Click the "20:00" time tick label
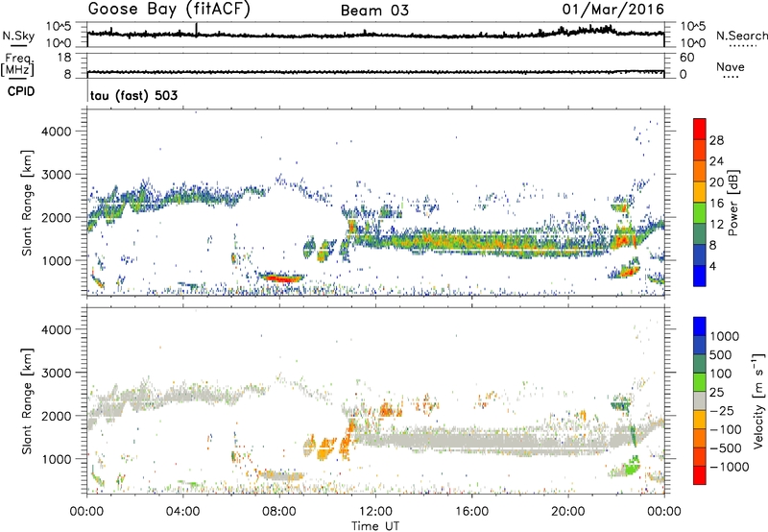This screenshot has width=768, height=532. click(567, 512)
